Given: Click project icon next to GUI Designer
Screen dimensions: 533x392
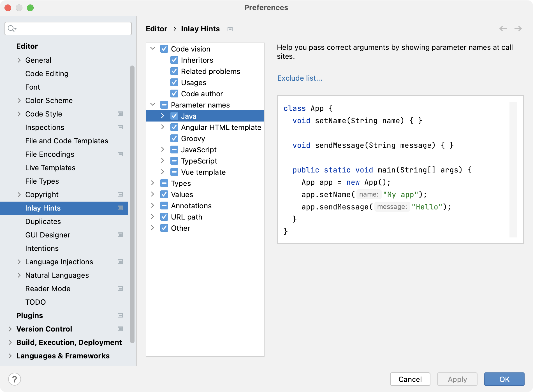Looking at the screenshot, I should coord(120,235).
